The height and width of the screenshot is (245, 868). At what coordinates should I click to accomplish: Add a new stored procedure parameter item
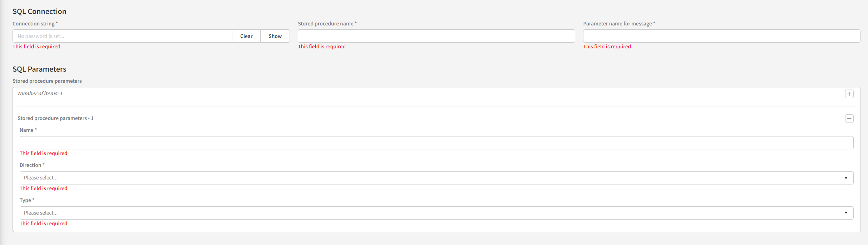tap(849, 94)
